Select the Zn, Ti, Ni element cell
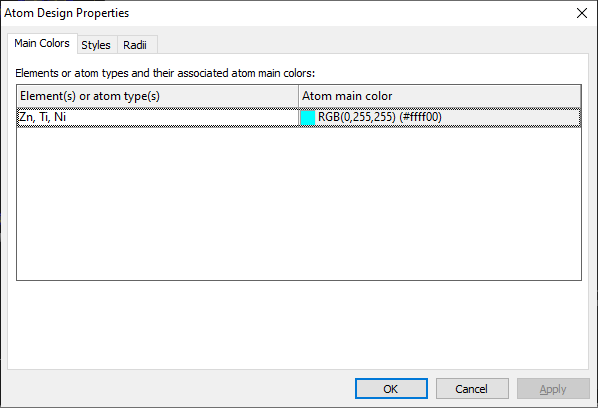This screenshot has height=408, width=598. point(158,117)
